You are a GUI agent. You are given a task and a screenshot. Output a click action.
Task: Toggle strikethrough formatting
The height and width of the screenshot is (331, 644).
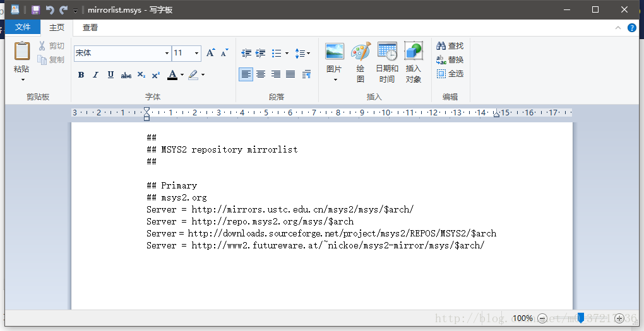tap(126, 74)
